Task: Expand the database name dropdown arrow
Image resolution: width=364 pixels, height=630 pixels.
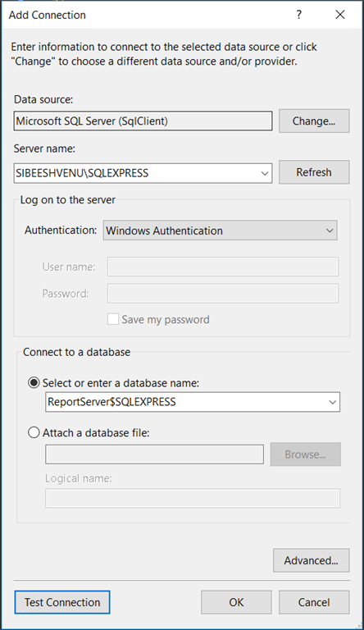Action: click(x=332, y=402)
